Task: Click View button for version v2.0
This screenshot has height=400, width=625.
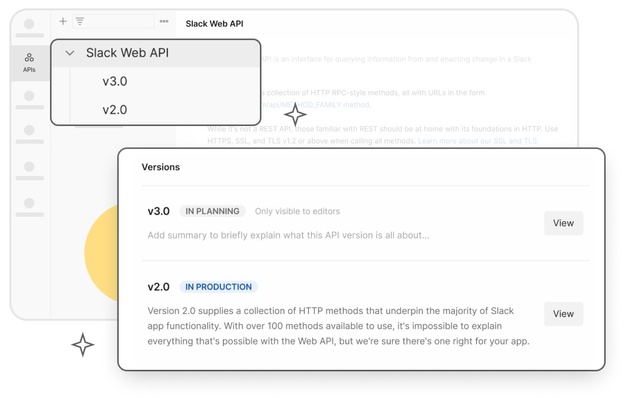Action: click(x=563, y=314)
